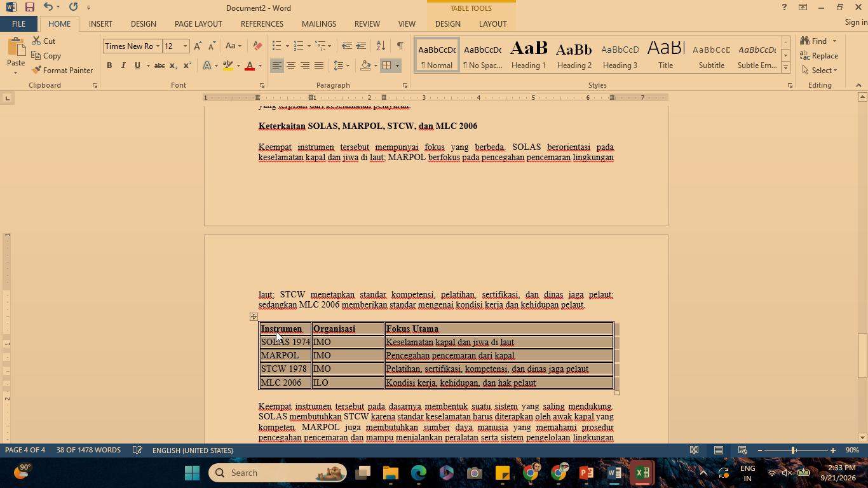Toggle Strikethrough formatting

coord(159,65)
